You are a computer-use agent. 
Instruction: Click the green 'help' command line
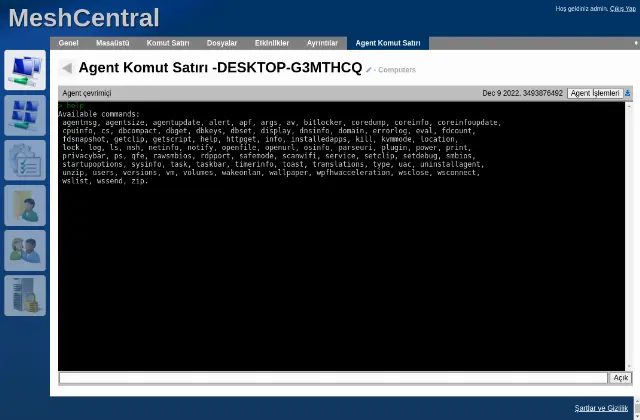71,106
